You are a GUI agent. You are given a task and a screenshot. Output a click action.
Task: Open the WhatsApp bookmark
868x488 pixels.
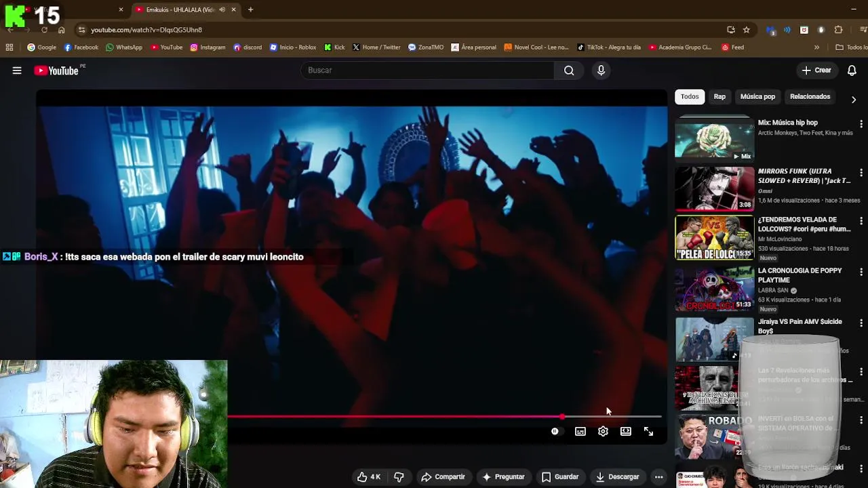pos(124,47)
